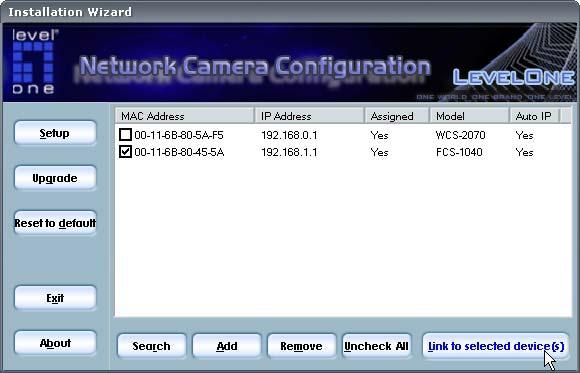The image size is (580, 373).
Task: Click the Auto IP column header
Action: coord(535,116)
